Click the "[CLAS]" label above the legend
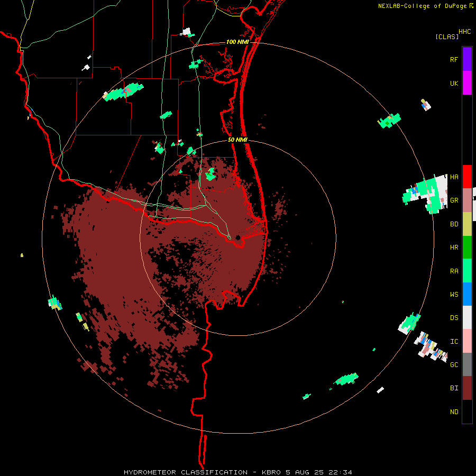 pyautogui.click(x=447, y=36)
